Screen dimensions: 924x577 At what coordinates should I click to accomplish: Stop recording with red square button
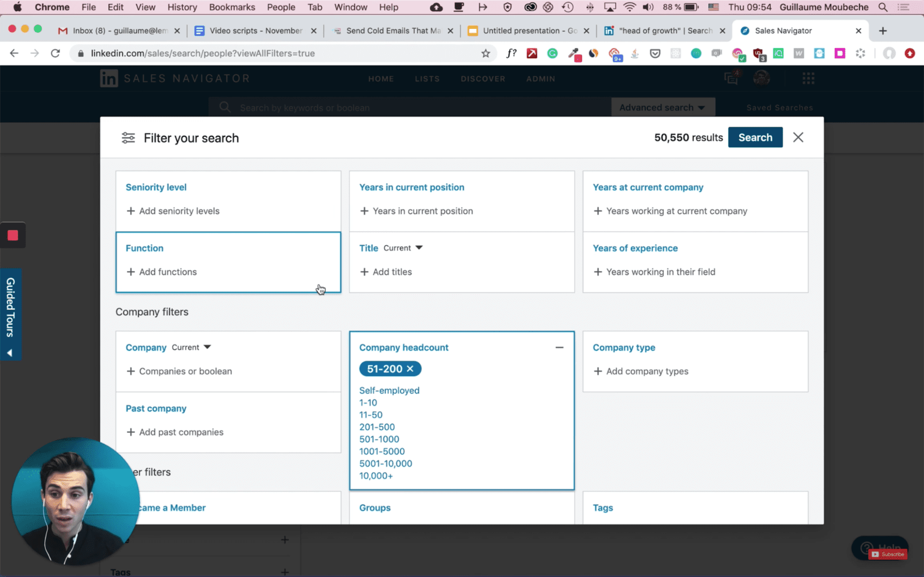point(13,235)
